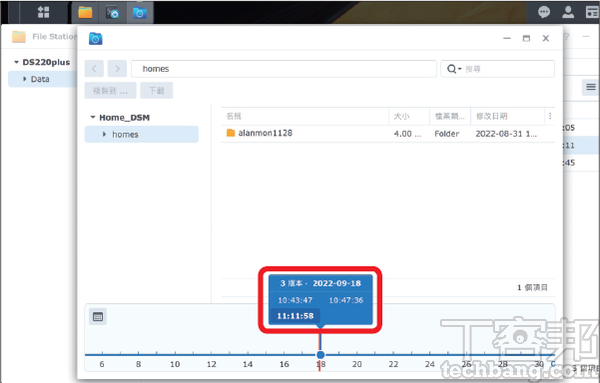Image resolution: width=600 pixels, height=383 pixels.
Task: Open the DSM main menu grid icon
Action: click(43, 13)
